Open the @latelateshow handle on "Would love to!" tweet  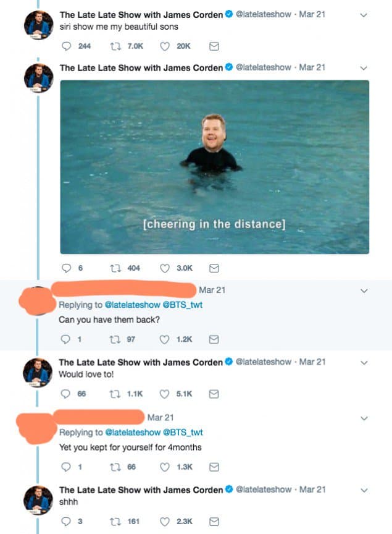264,362
